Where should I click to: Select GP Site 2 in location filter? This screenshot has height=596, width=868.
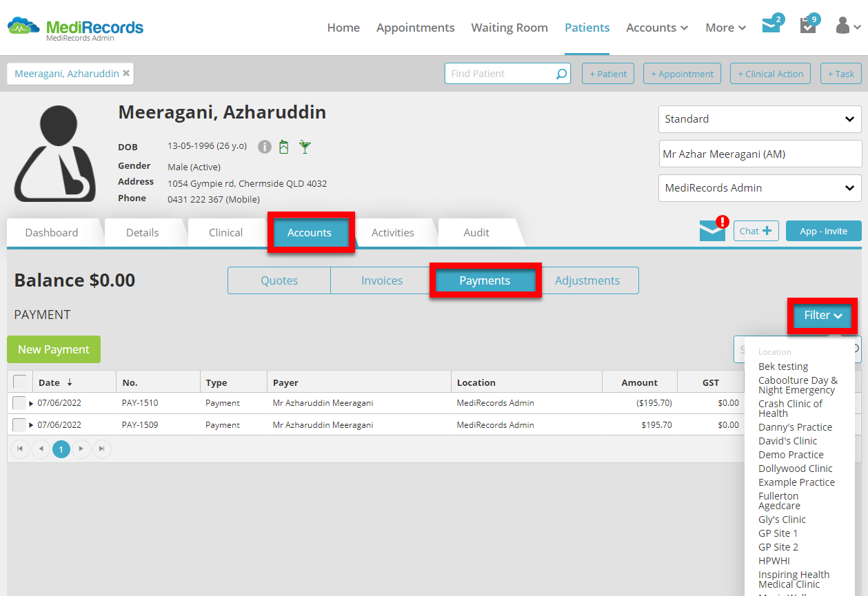click(x=778, y=547)
